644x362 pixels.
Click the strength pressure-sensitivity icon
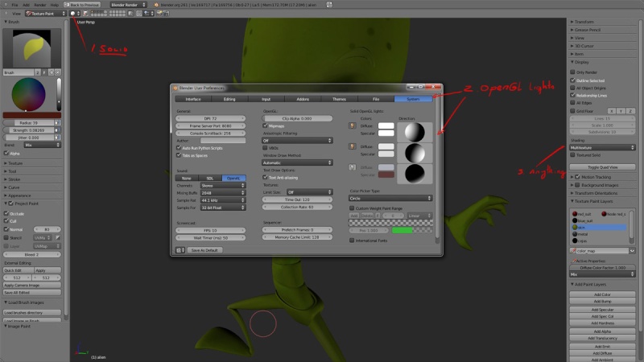coord(57,130)
